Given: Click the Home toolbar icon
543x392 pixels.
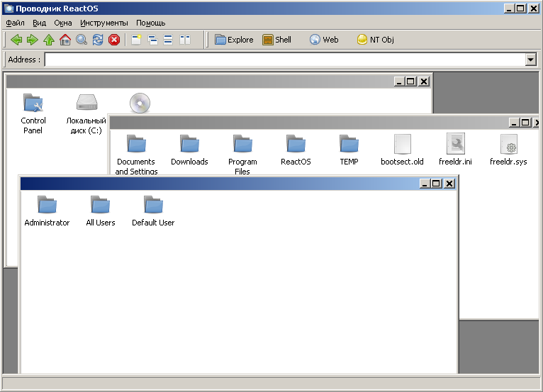Looking at the screenshot, I should [65, 40].
